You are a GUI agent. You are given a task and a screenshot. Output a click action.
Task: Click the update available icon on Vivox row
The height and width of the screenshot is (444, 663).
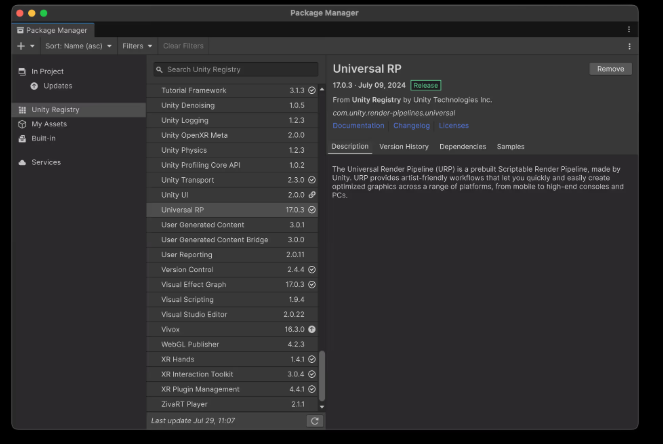coord(312,329)
